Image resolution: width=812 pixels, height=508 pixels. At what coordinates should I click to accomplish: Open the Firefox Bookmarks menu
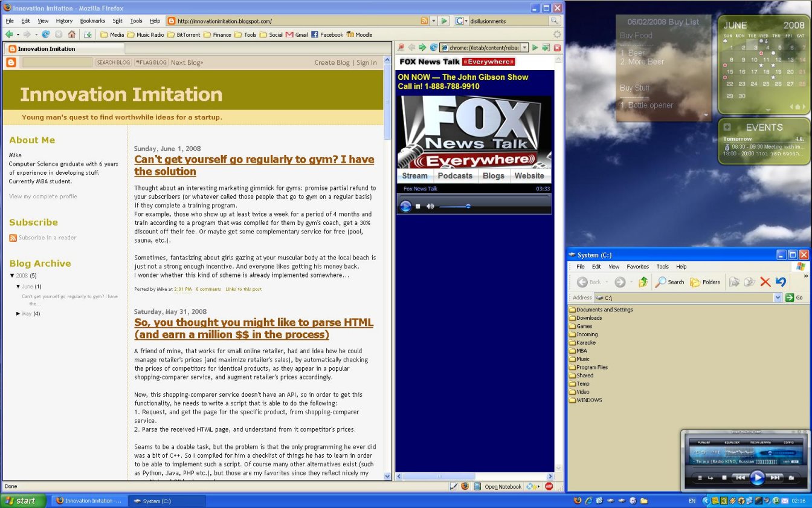coord(92,21)
